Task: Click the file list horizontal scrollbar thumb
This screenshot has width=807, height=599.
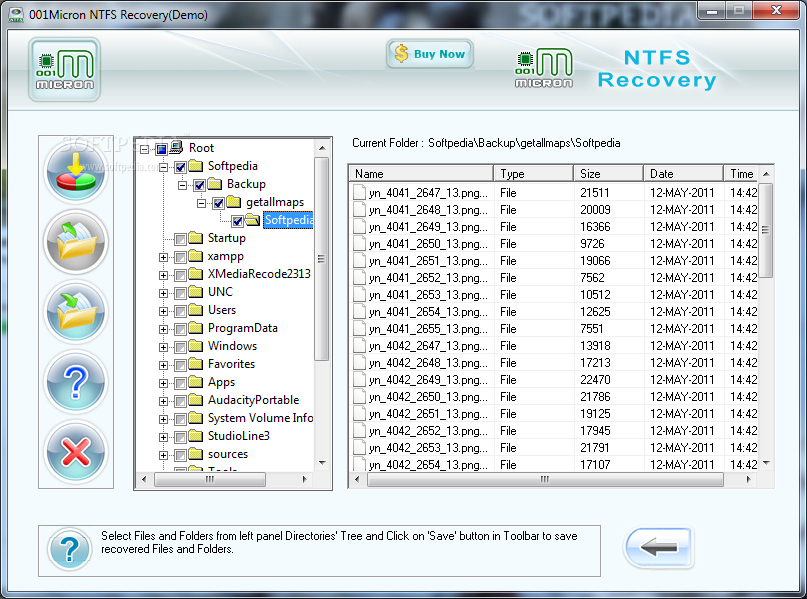Action: (545, 479)
